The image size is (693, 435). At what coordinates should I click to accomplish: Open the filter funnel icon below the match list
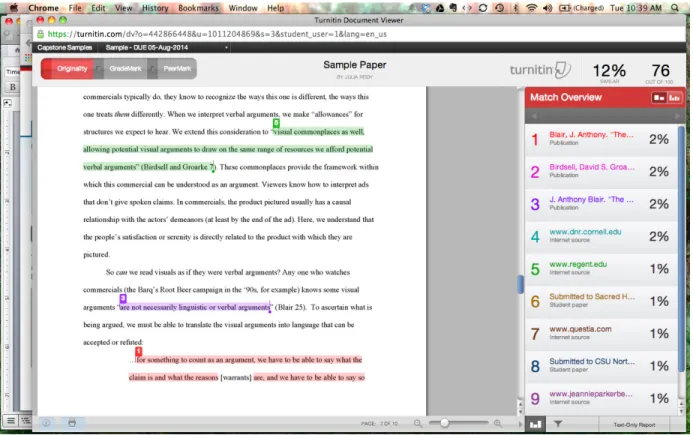[558, 424]
